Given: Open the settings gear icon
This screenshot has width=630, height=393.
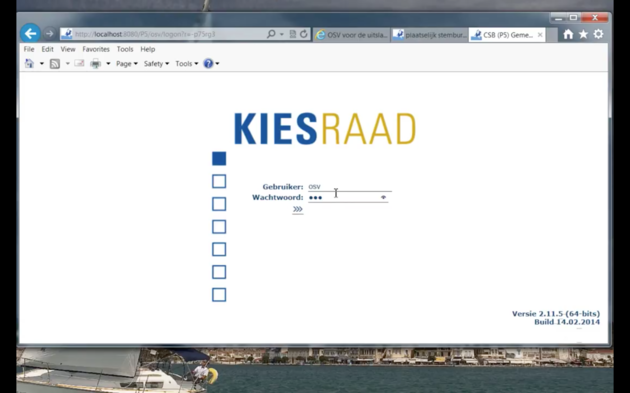Looking at the screenshot, I should coord(598,35).
